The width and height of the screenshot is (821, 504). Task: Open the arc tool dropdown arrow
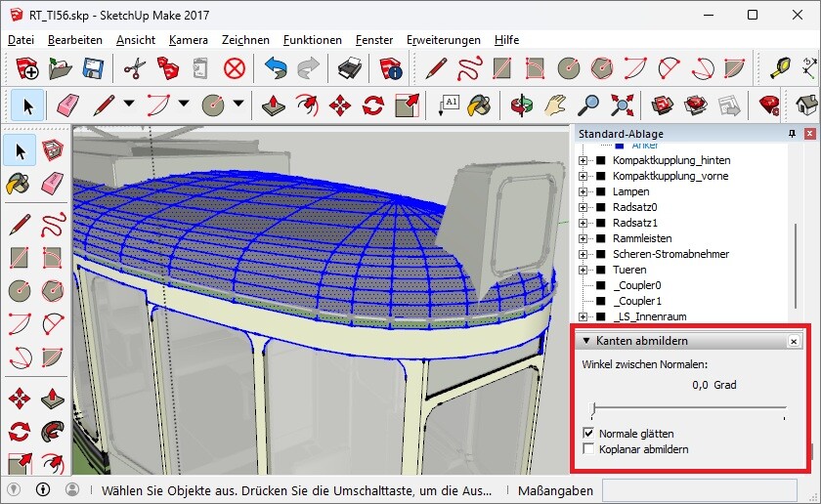(184, 105)
